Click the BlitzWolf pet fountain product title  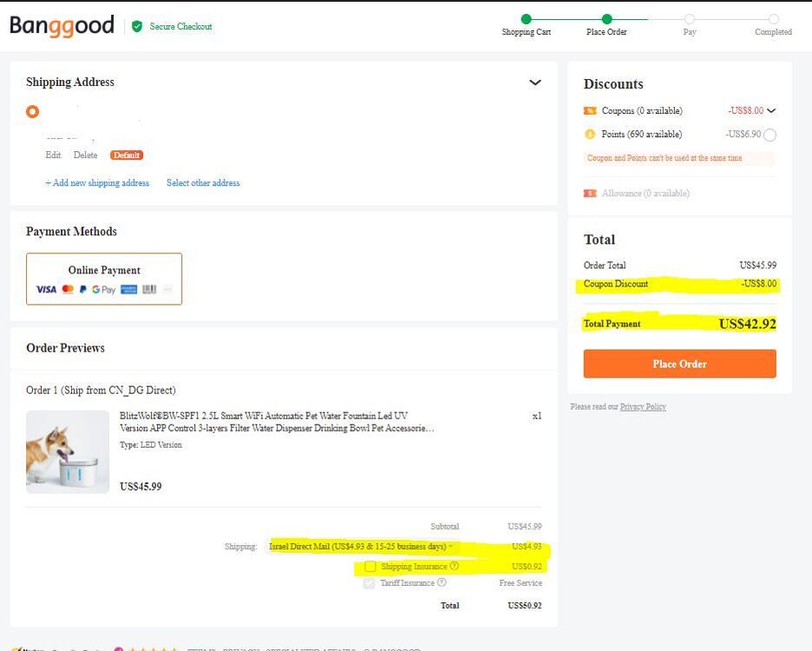277,422
